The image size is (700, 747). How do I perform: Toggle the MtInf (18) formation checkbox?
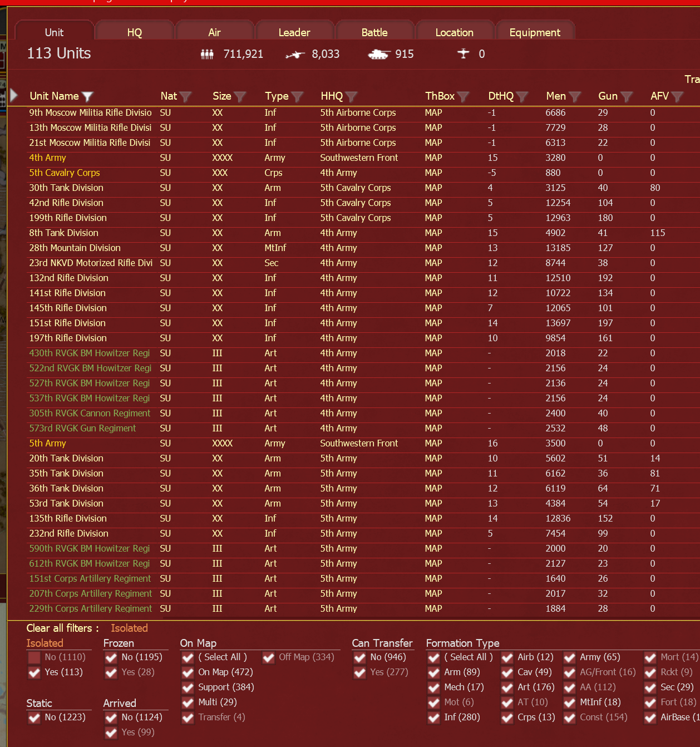point(570,702)
